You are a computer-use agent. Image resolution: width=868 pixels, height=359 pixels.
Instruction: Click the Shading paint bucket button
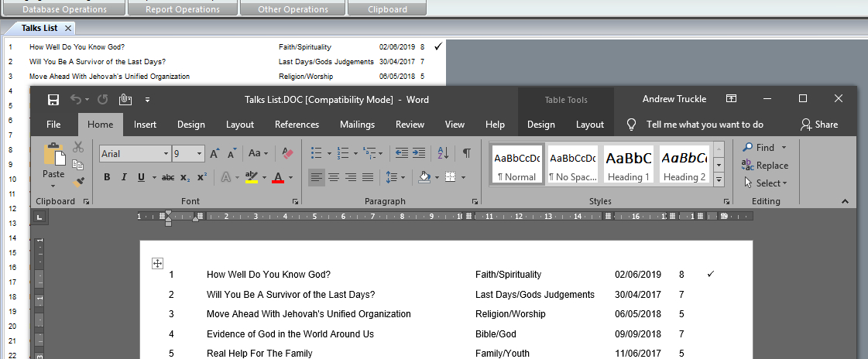tap(424, 177)
